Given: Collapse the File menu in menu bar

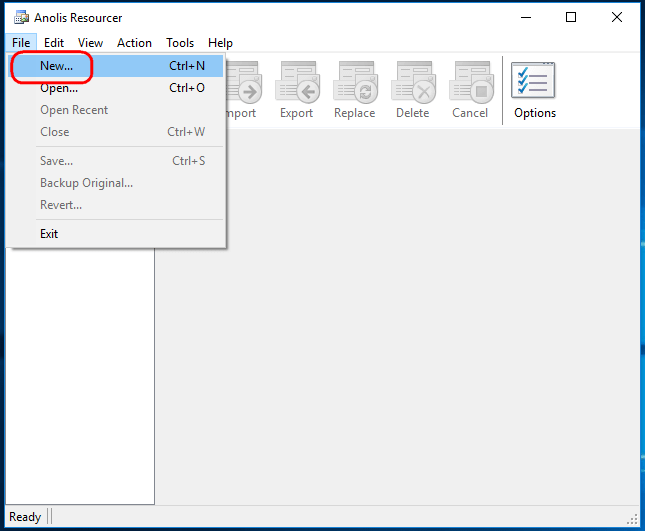Looking at the screenshot, I should pos(21,43).
